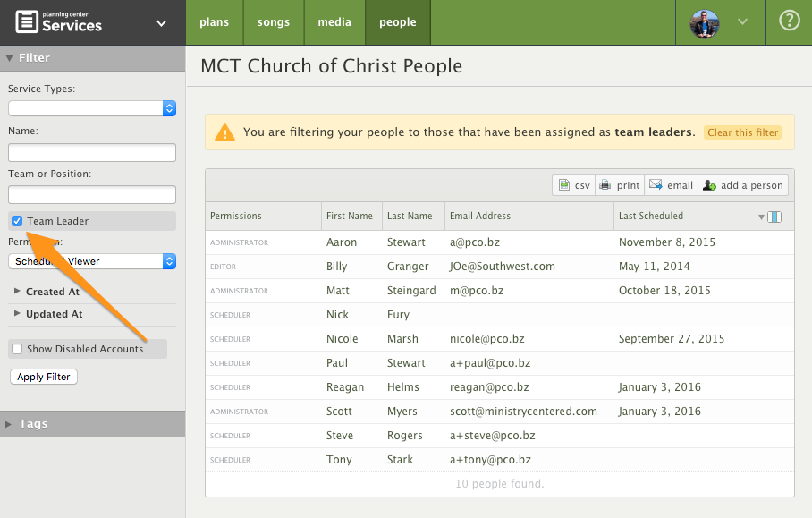Click inside the Name input field
The height and width of the screenshot is (518, 812).
tap(91, 152)
